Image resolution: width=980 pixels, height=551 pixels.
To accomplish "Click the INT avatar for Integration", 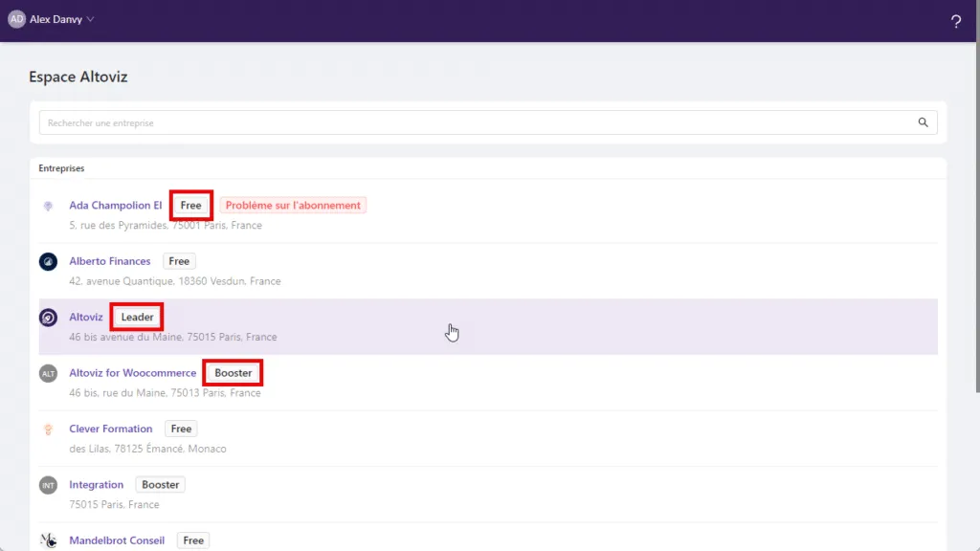I will pos(48,485).
